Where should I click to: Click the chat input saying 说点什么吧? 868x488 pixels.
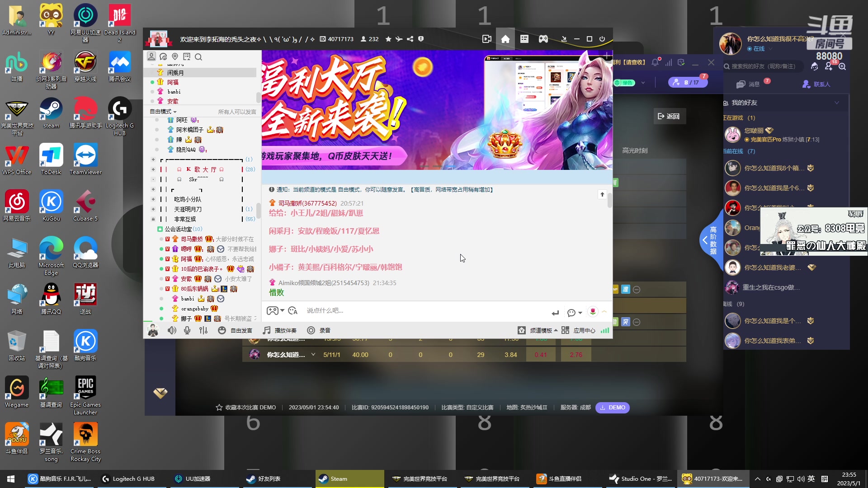pos(325,310)
